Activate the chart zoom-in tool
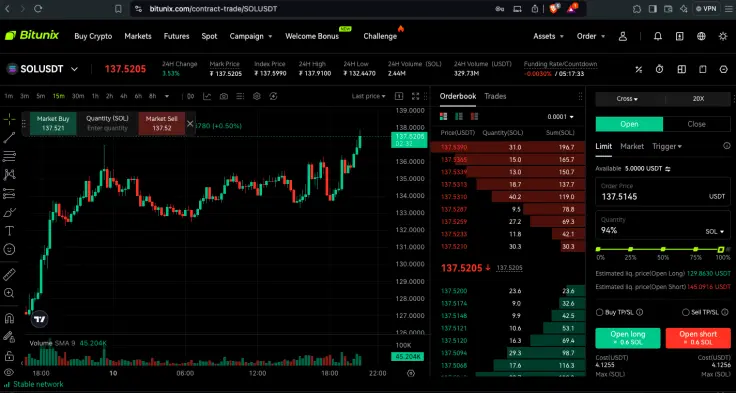The width and height of the screenshot is (736, 393). click(x=9, y=293)
